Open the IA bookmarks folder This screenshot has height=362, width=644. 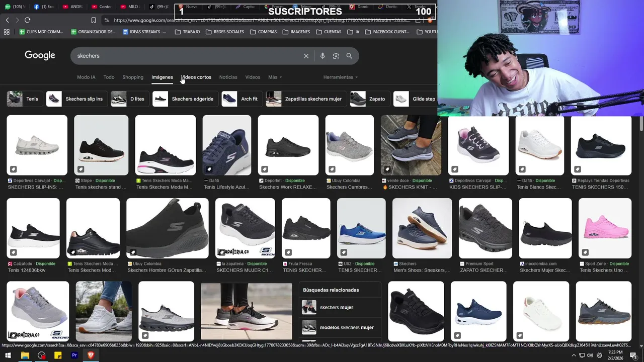(x=353, y=32)
